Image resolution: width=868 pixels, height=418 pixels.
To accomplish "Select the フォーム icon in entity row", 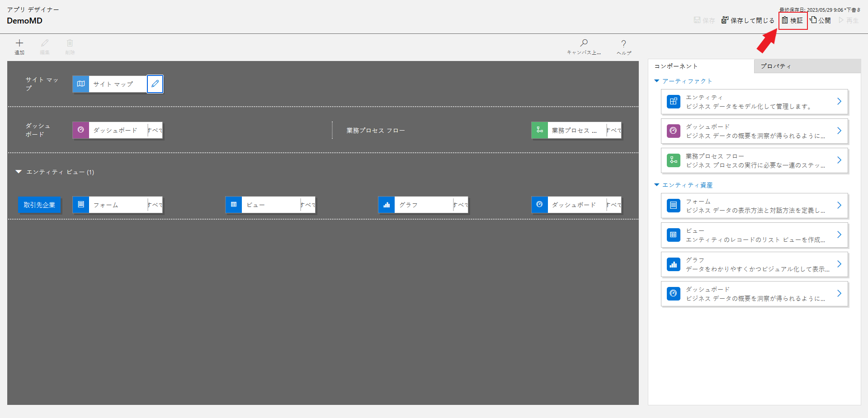I will pos(81,205).
